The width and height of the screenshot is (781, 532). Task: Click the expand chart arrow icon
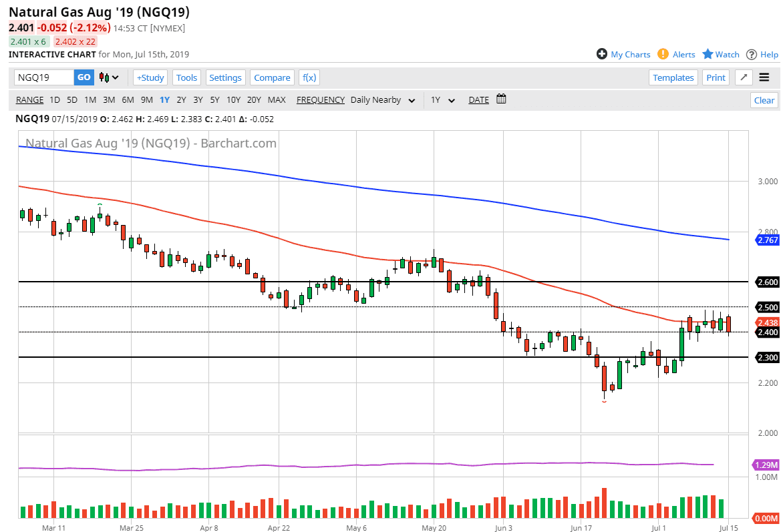pos(744,77)
